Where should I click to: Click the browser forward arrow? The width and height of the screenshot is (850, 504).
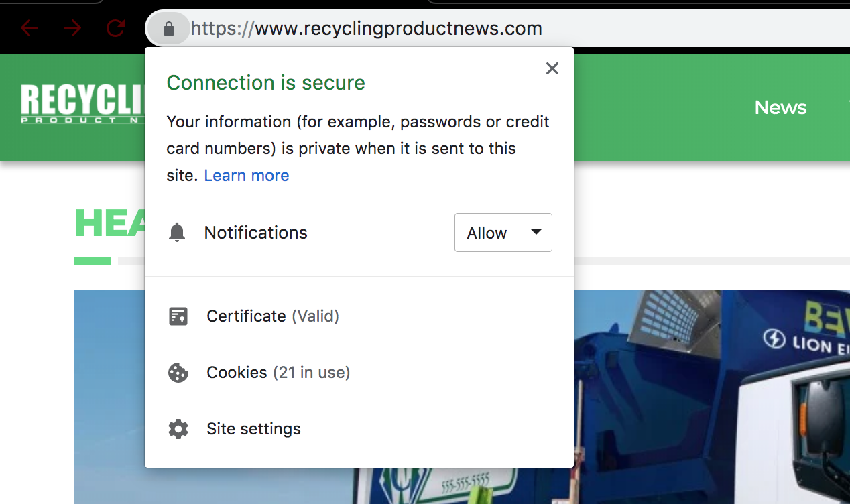[72, 28]
